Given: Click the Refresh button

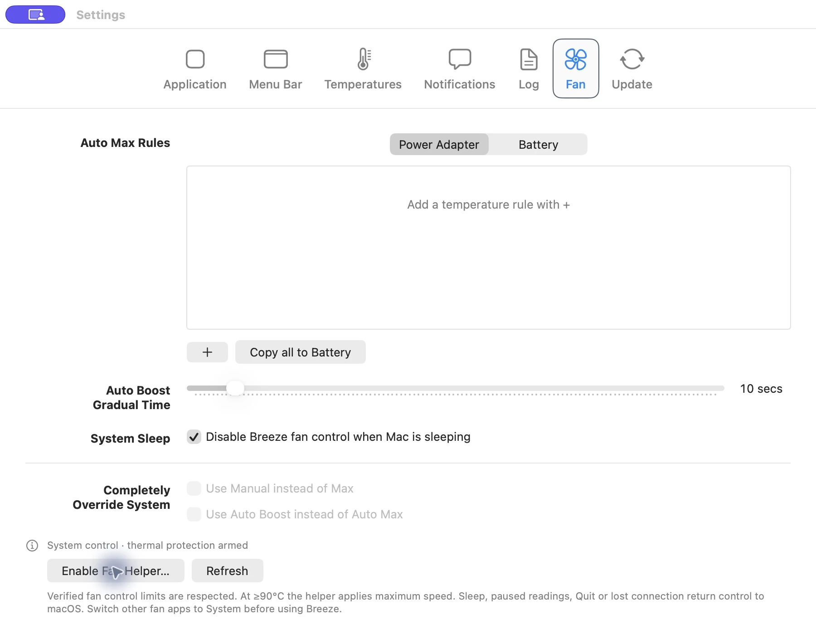Looking at the screenshot, I should (x=227, y=571).
